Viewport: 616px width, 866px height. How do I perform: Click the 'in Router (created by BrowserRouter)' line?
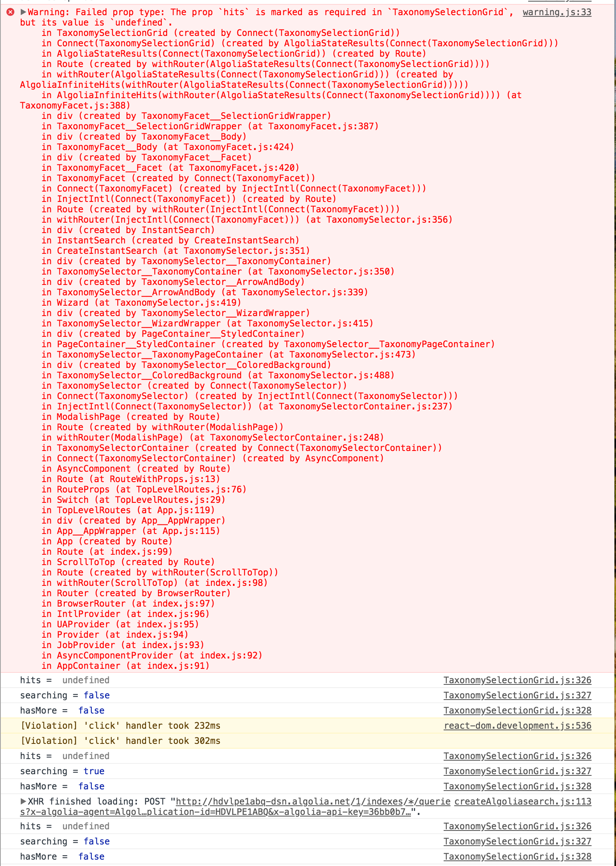[136, 593]
